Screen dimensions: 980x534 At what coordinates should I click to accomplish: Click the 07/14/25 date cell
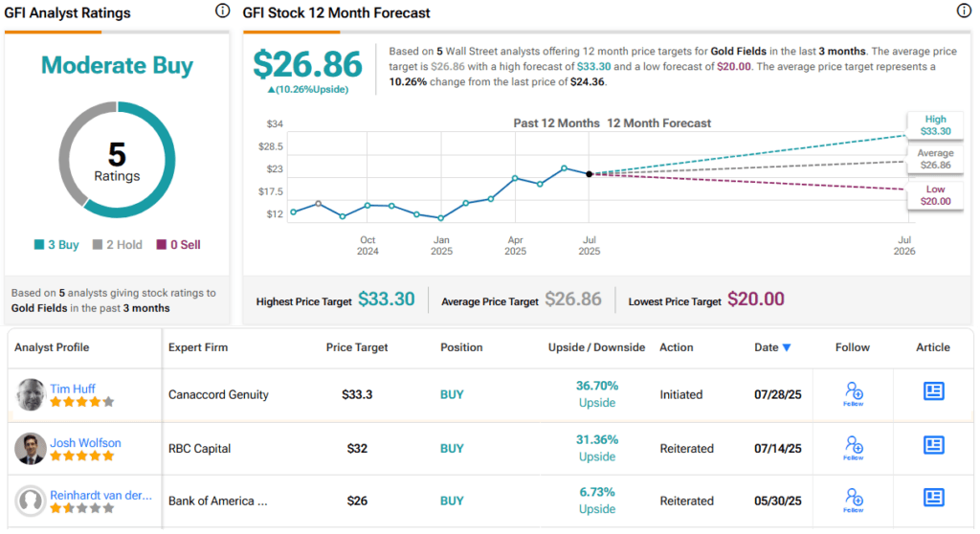pos(777,448)
